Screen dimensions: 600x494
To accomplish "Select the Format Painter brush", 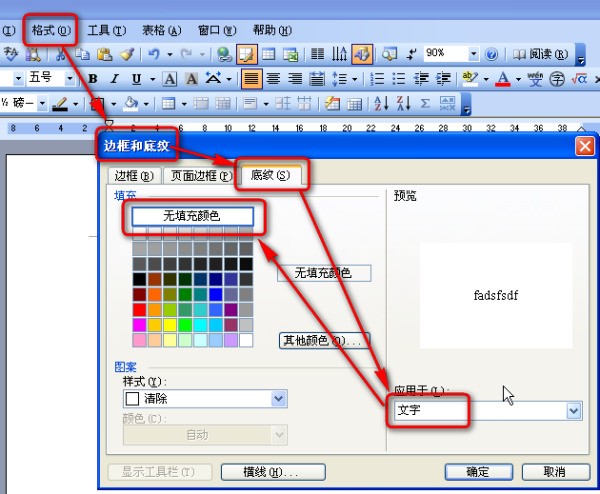I will point(127,54).
